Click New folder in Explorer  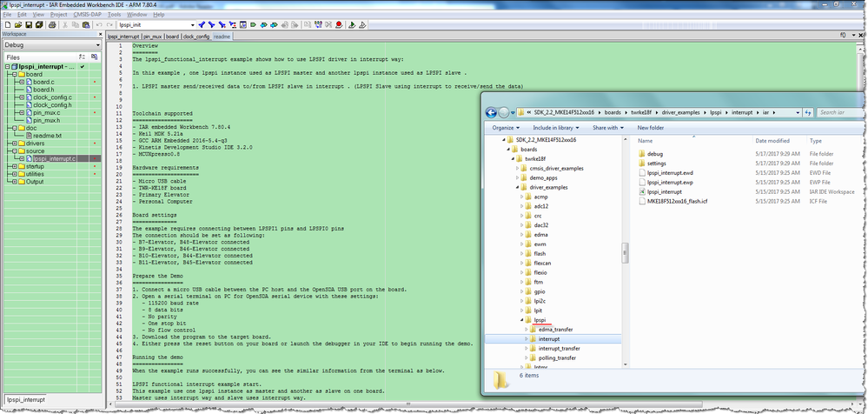[651, 128]
